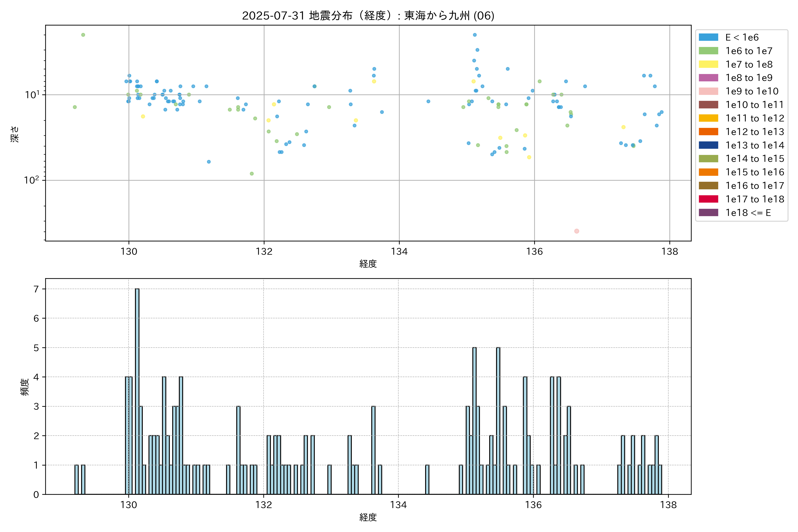798x532 pixels.
Task: Click the brown 1e10 to 1e11 swatch
Action: tap(708, 105)
